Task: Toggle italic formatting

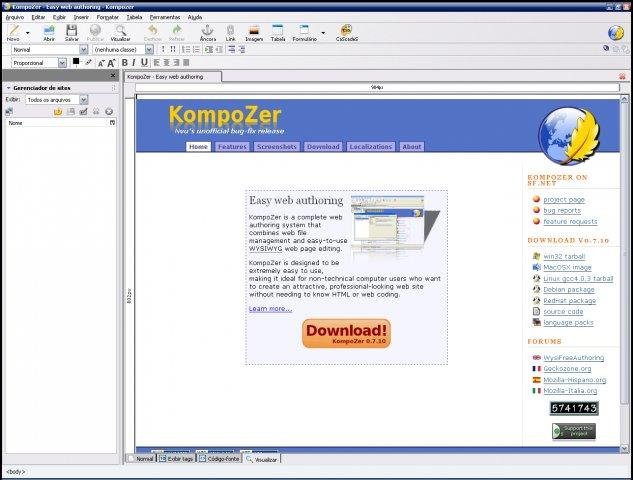Action: point(134,63)
